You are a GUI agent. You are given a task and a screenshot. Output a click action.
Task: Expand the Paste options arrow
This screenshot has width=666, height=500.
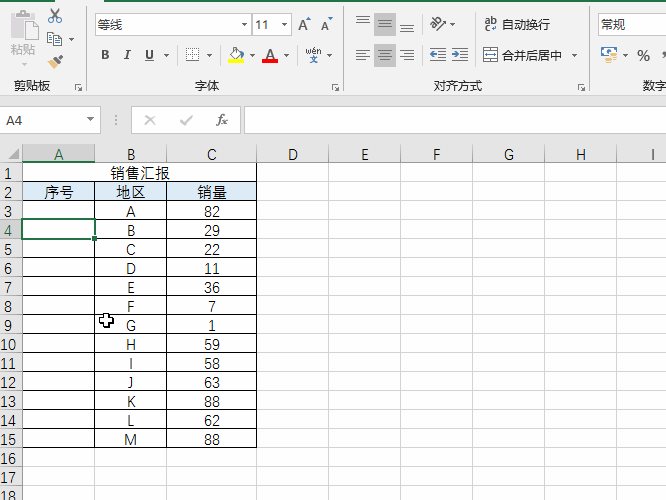[24, 65]
